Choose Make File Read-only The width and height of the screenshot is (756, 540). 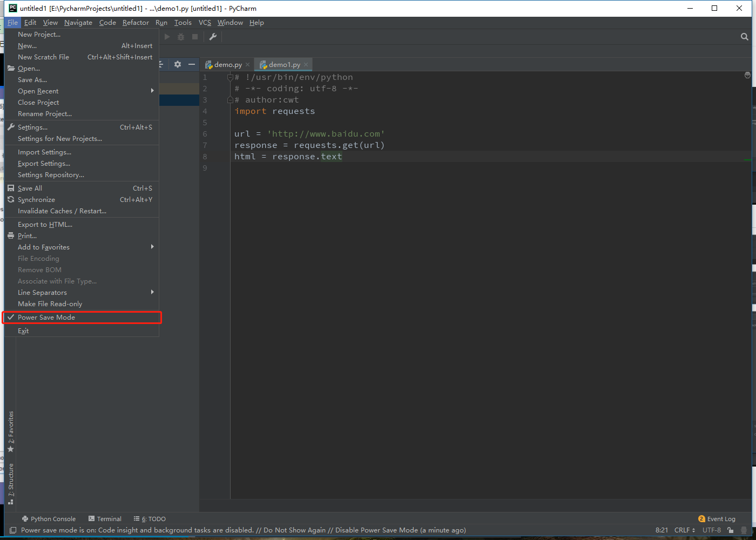50,304
